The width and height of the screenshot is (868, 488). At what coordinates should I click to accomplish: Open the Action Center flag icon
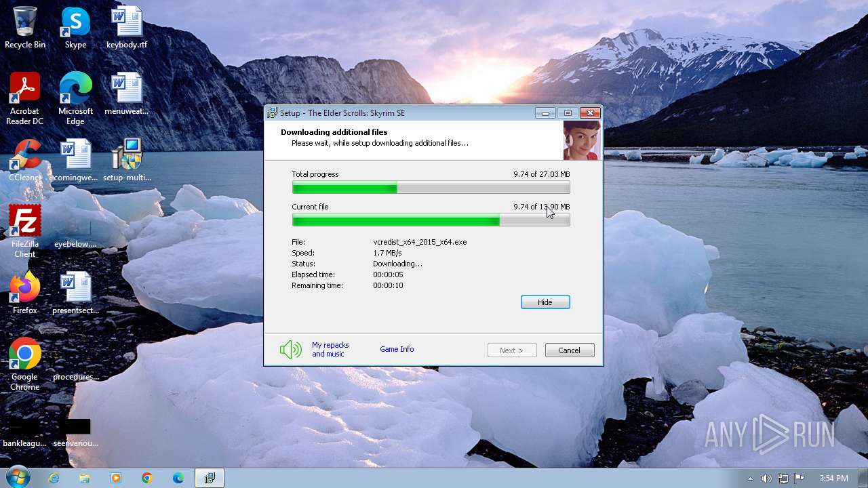point(799,479)
